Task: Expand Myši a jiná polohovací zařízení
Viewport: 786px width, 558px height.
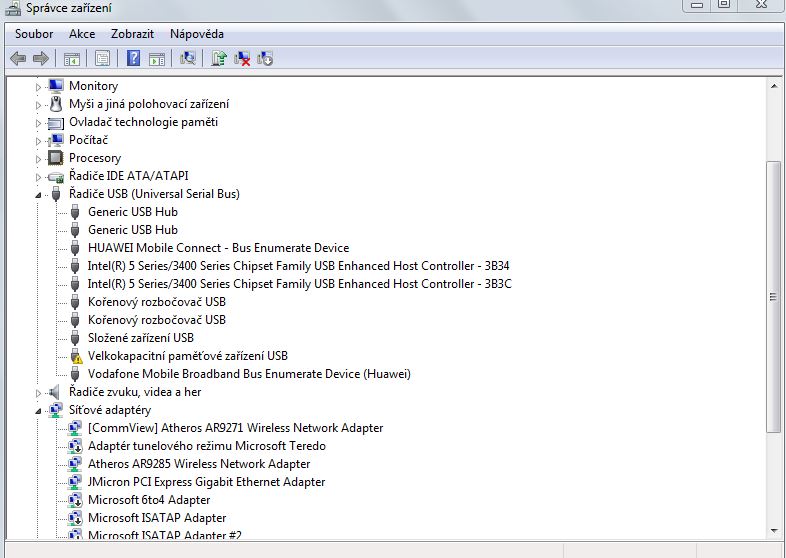Action: [39, 105]
